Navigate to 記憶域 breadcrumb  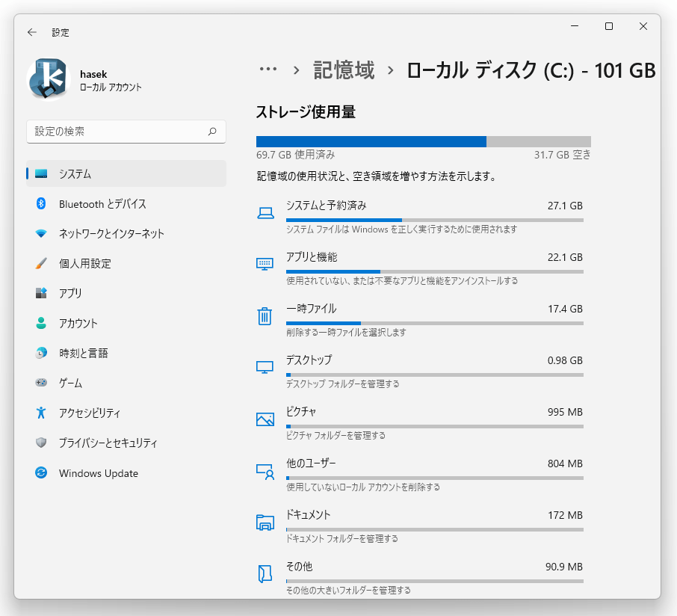pyautogui.click(x=344, y=70)
